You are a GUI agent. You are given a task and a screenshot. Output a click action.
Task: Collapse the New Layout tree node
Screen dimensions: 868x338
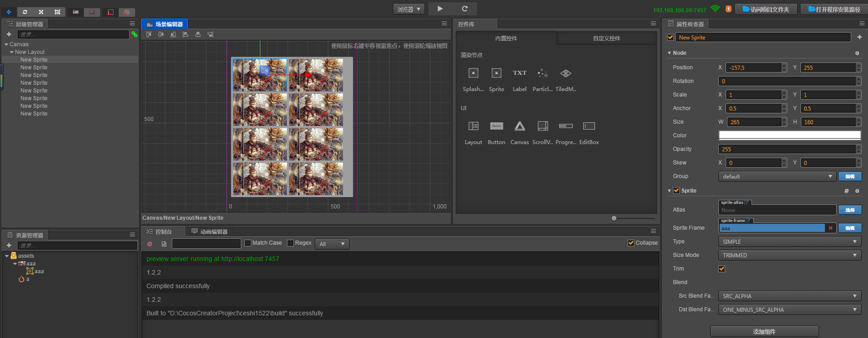(12, 52)
